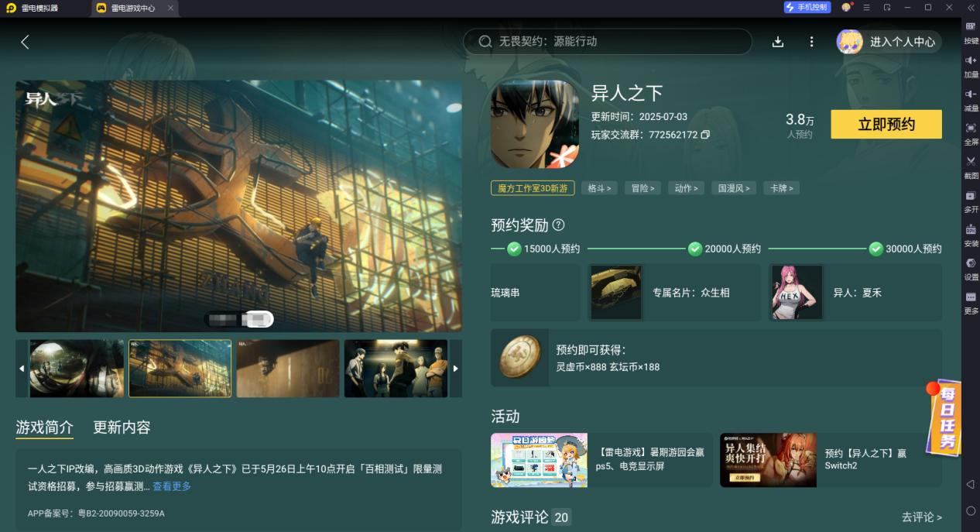
Task: Collapse the sidebar with double-chevron icon
Action: tap(971, 8)
